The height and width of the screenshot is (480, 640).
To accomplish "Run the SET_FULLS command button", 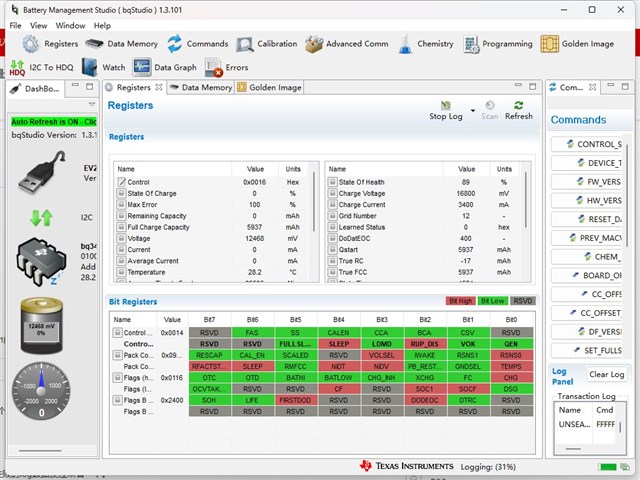I will click(587, 351).
